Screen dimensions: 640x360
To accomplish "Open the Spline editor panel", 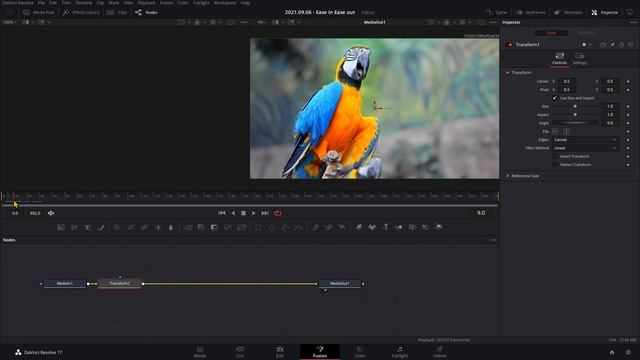I will coord(496,12).
